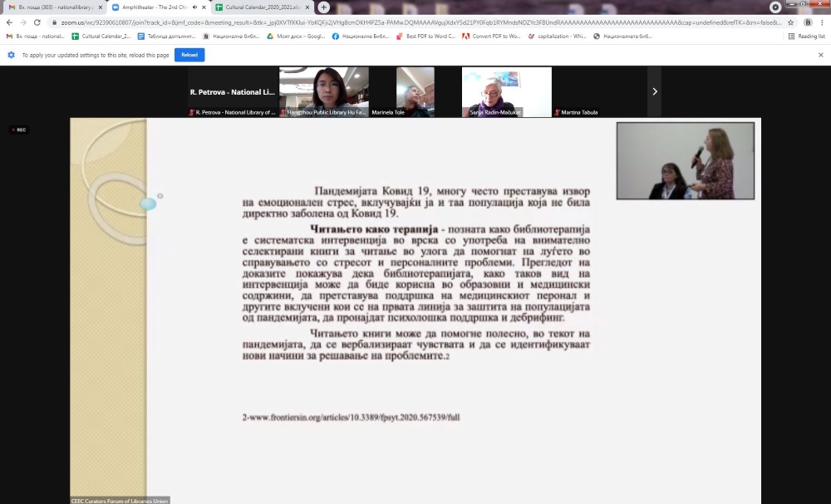Click the padlock site info icon
The width and height of the screenshot is (831, 504).
(54, 22)
